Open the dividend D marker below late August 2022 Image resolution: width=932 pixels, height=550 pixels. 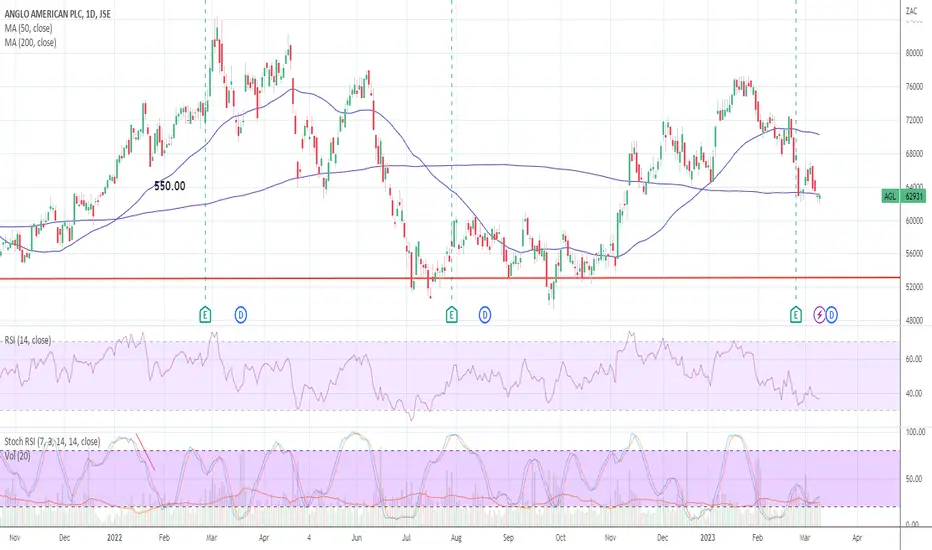coord(485,315)
